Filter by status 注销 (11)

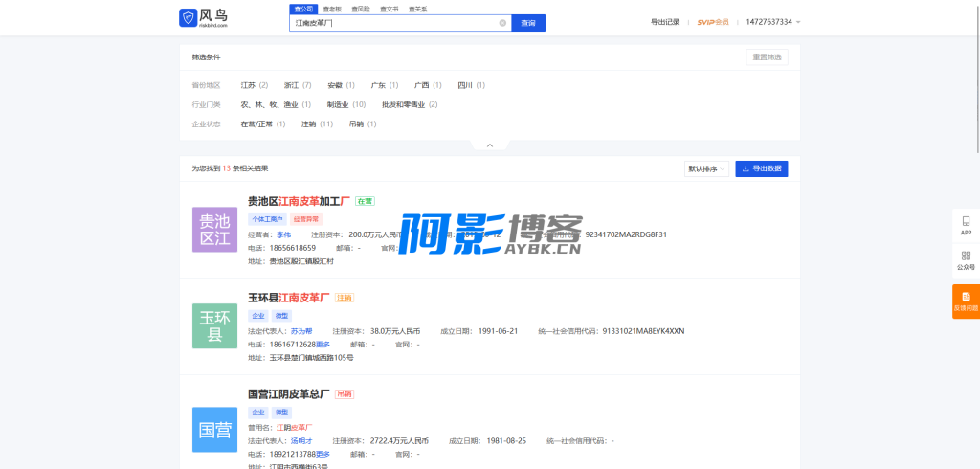point(317,123)
